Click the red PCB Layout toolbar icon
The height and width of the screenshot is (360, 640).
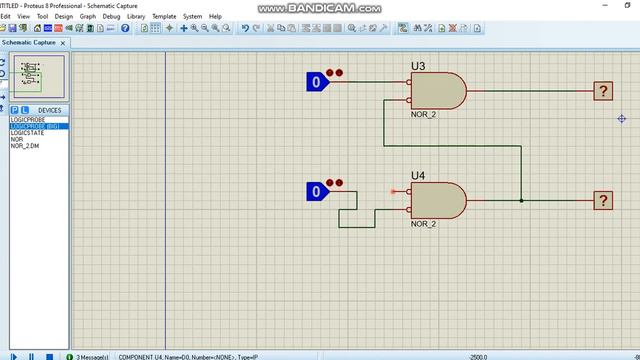(58, 28)
